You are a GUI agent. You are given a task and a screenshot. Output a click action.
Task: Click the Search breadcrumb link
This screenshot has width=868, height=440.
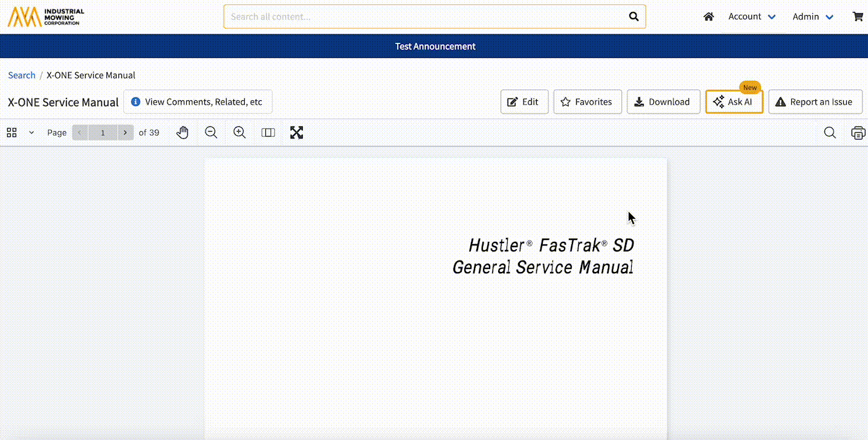pos(22,76)
